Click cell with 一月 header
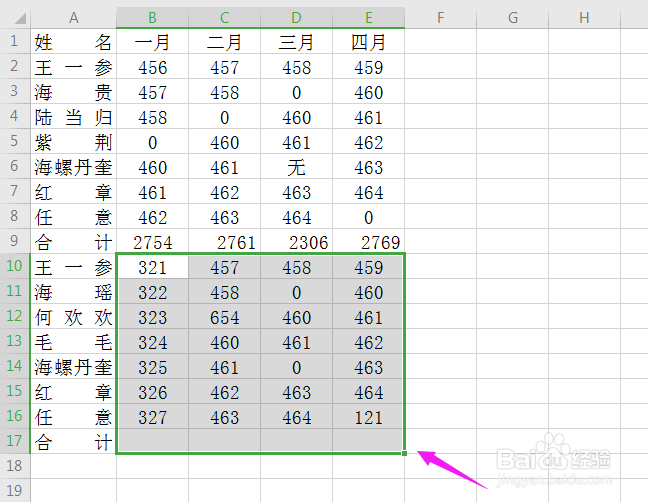This screenshot has height=502, width=648. (x=152, y=42)
